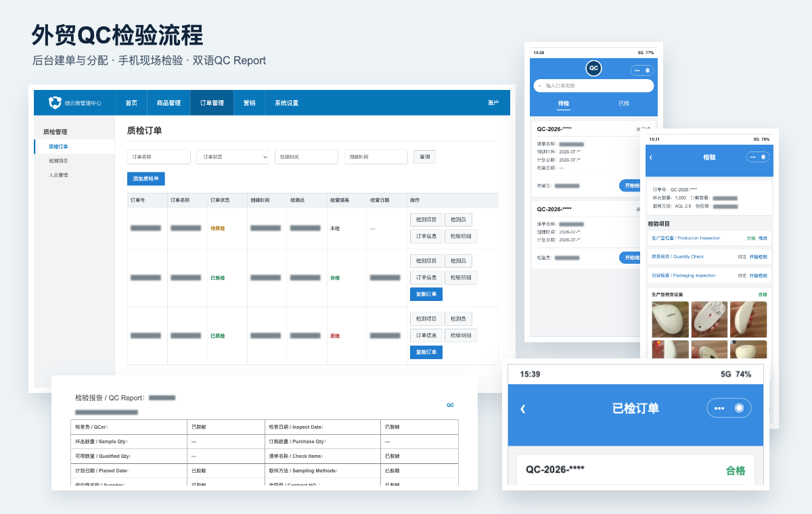Click the QC logo on the inspection report
The image size is (812, 514).
pyautogui.click(x=450, y=405)
